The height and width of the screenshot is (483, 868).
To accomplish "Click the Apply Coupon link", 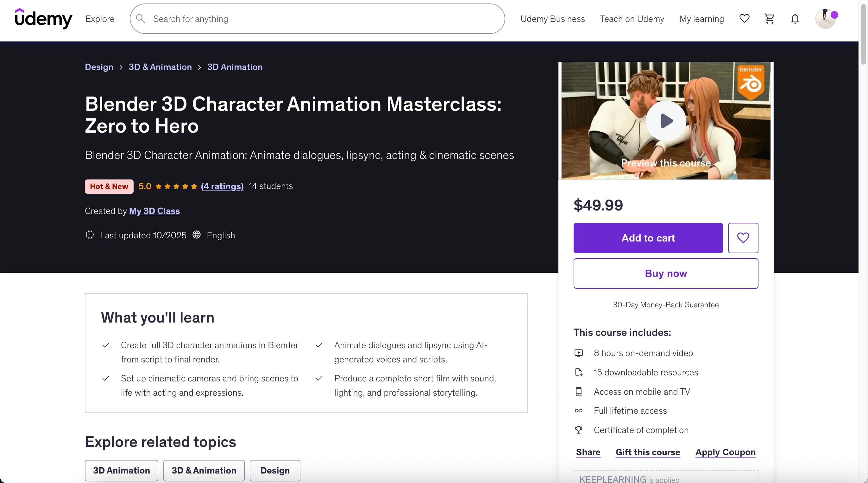I will click(x=725, y=452).
